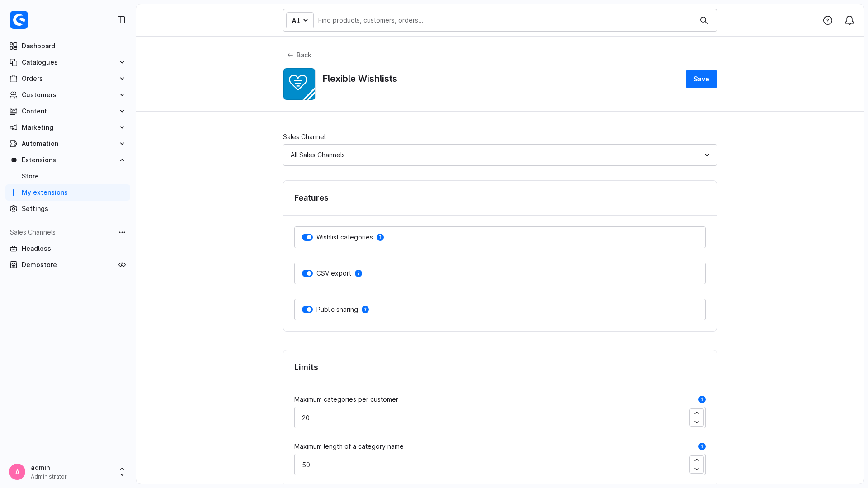Screen dimensions: 868x488
Task: Collapse the sidebar using the panel icon
Action: click(x=121, y=20)
